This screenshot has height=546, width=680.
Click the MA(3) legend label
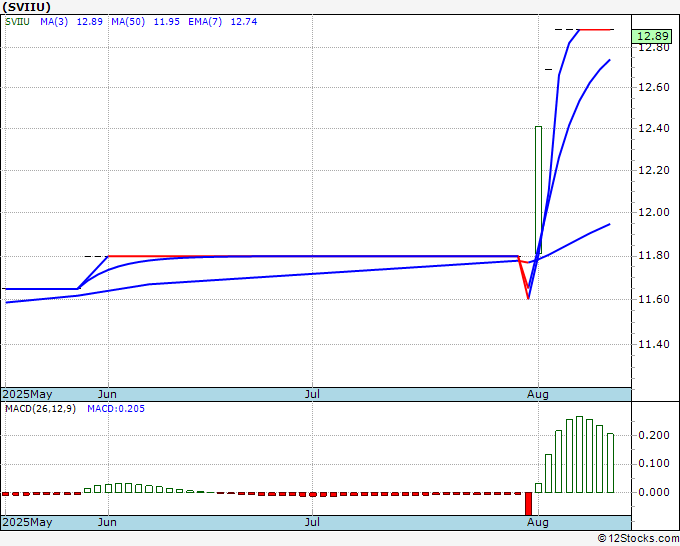54,22
